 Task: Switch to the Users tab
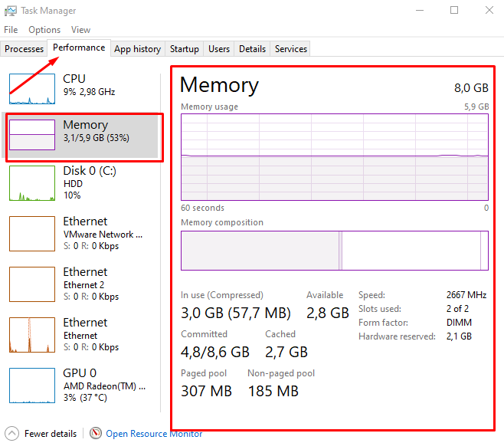(x=219, y=49)
